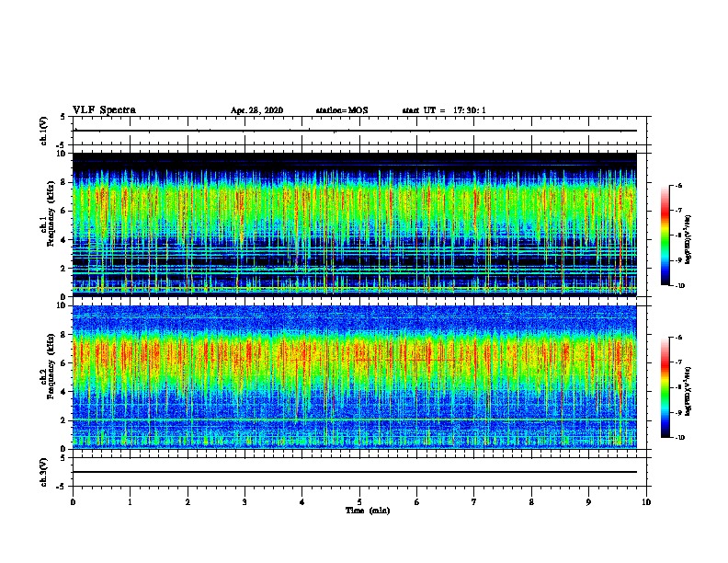Image resolution: width=728 pixels, height=563 pixels.
Task: Click the ch.1 color bar "log(PSD)" label
Action: pyautogui.click(x=688, y=239)
